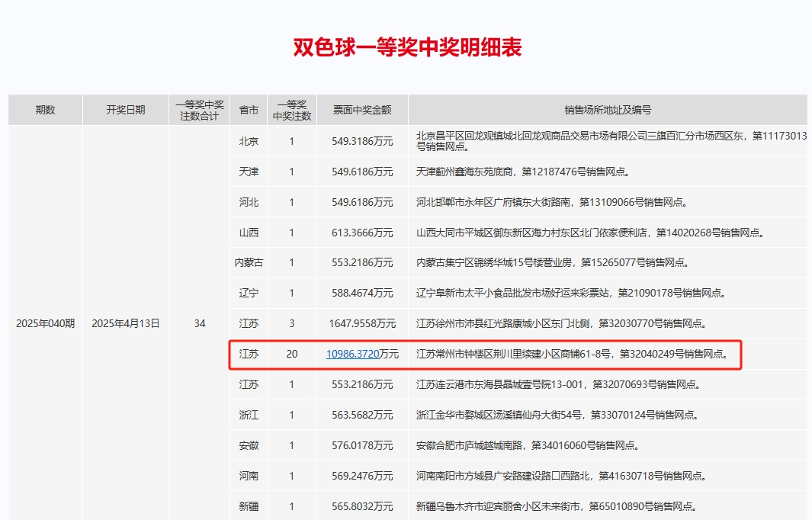Click the 588.4674万元 amount
The width and height of the screenshot is (812, 520).
[362, 293]
